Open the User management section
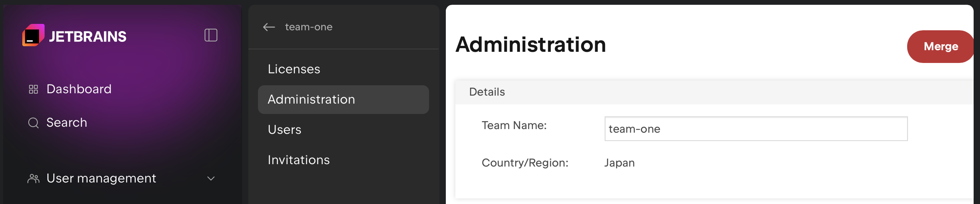The width and height of the screenshot is (980, 204). (101, 178)
